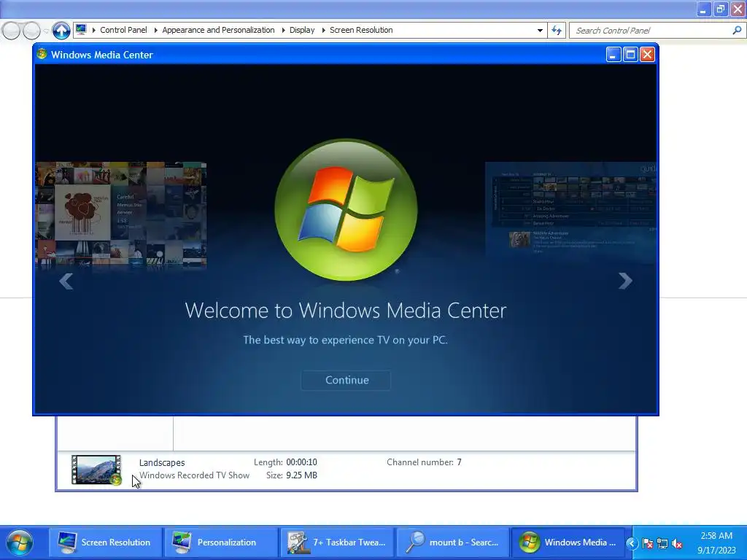The image size is (747, 560).
Task: Click the taskbar clock 2:58 AM
Action: point(716,536)
